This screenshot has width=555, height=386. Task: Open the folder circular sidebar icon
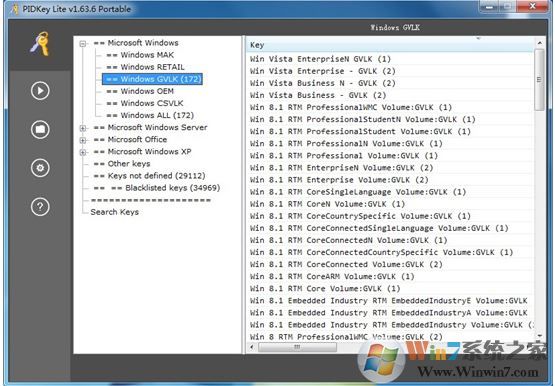tap(40, 129)
